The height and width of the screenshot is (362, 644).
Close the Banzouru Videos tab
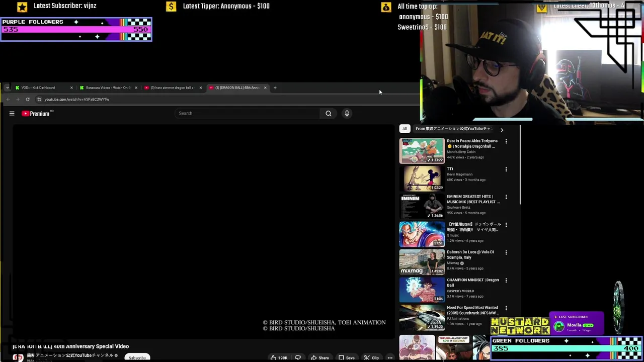(x=136, y=87)
